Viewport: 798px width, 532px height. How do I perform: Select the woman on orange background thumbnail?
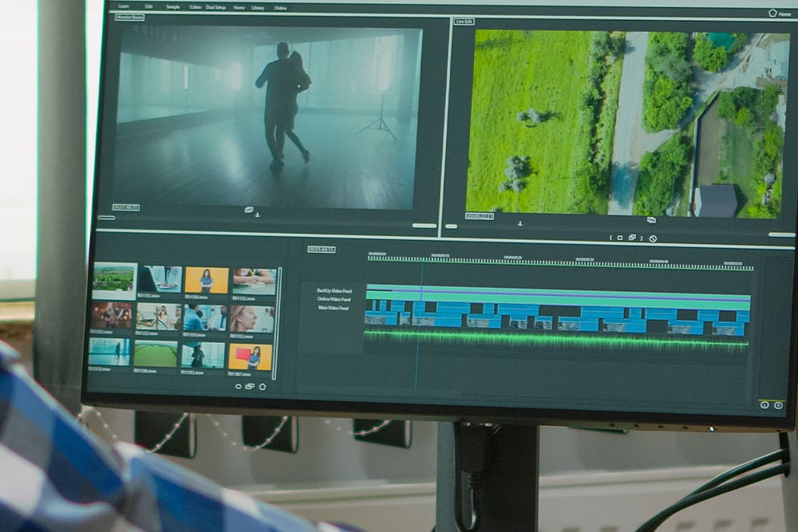(x=207, y=280)
